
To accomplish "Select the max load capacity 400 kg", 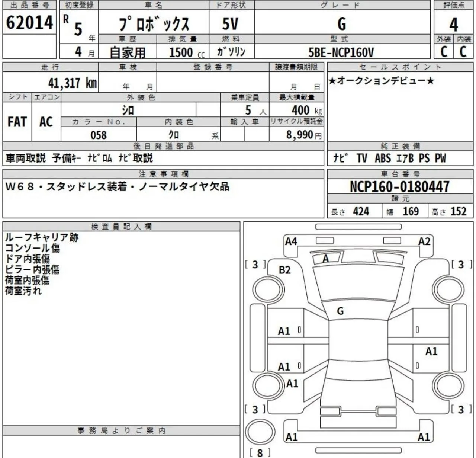I will (306, 110).
